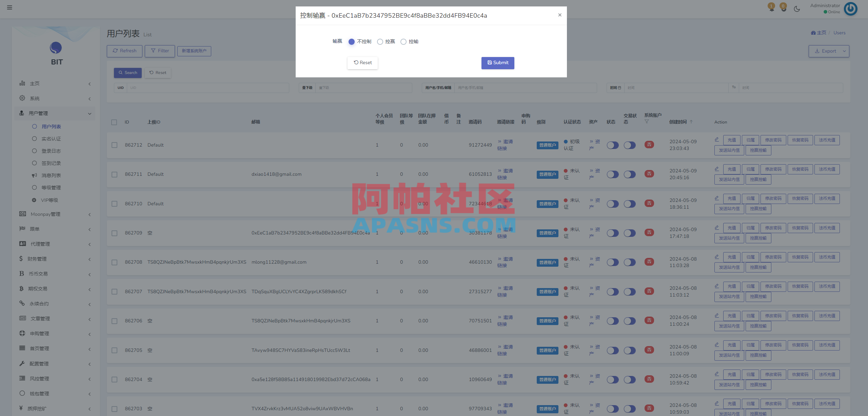
Task: Toggle dark mode with the moon icon
Action: pos(796,9)
